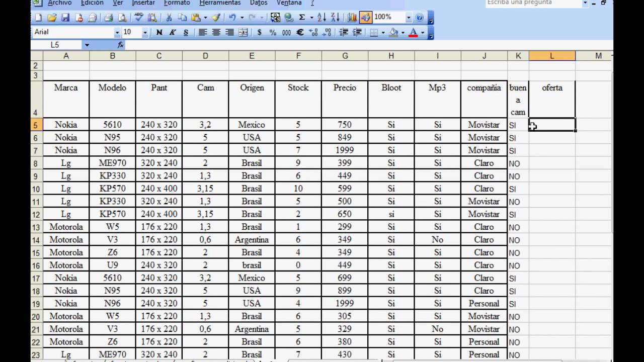
Task: Select the Format Painter brush
Action: tap(216, 18)
